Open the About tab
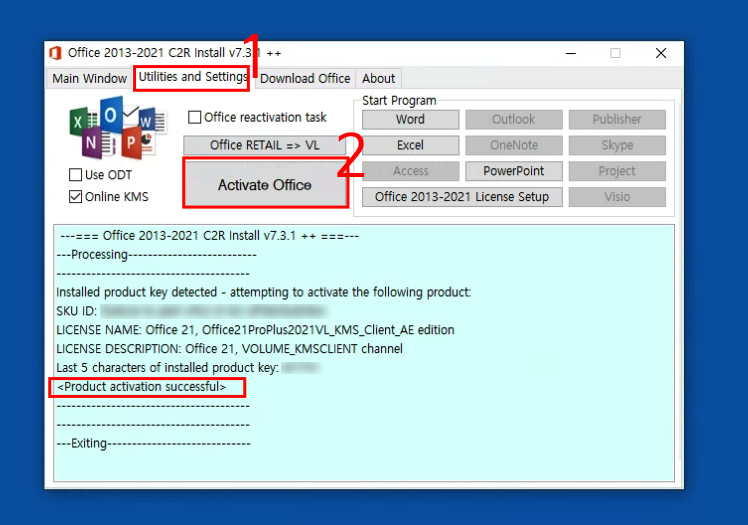 coord(378,78)
